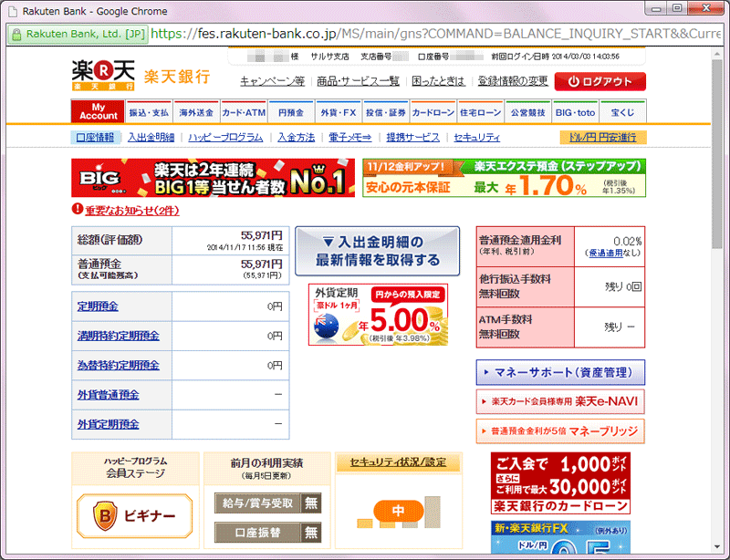This screenshot has width=730, height=560.
Task: Click the 商品・サービス一覧 header link
Action: pos(358,81)
